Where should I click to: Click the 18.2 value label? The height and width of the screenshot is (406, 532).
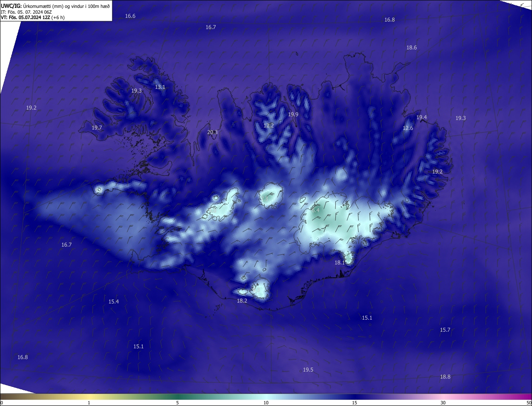(242, 301)
